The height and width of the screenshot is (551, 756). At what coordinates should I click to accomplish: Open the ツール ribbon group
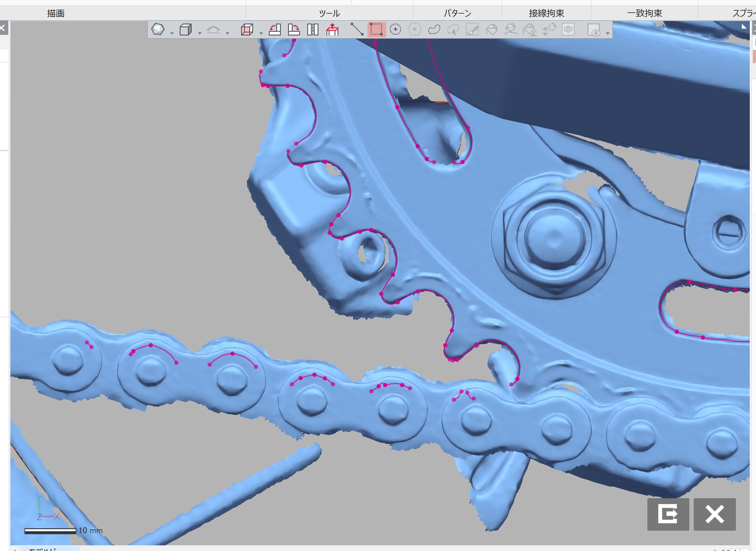pyautogui.click(x=329, y=13)
